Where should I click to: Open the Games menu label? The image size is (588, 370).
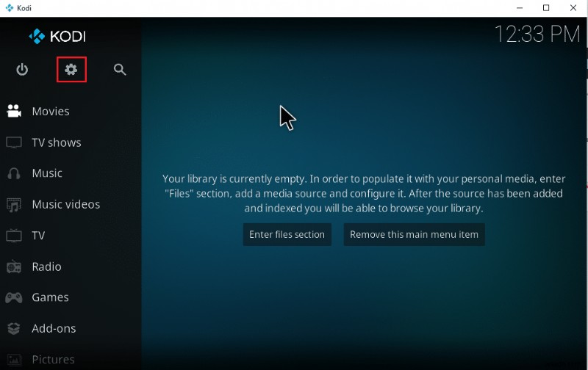click(x=50, y=297)
